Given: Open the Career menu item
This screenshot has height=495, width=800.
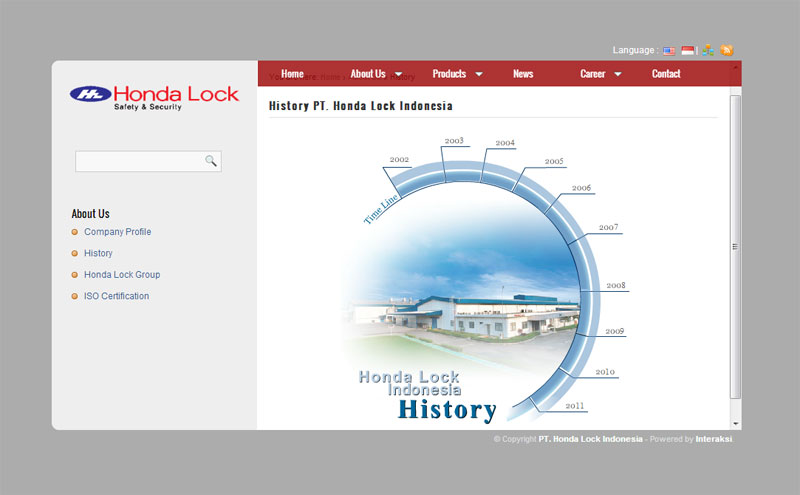Looking at the screenshot, I should tap(592, 74).
